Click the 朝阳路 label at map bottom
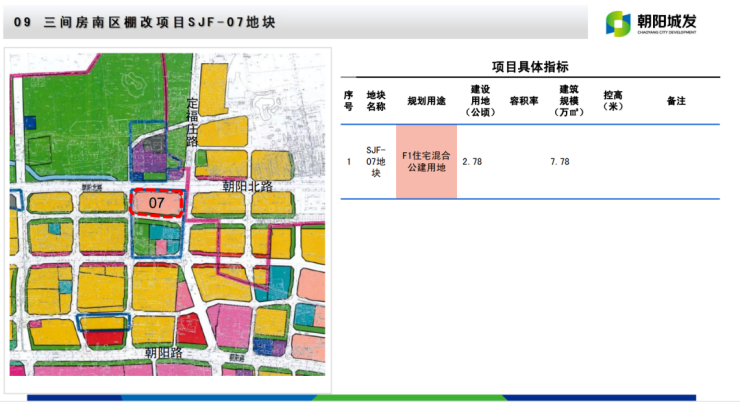 click(162, 353)
